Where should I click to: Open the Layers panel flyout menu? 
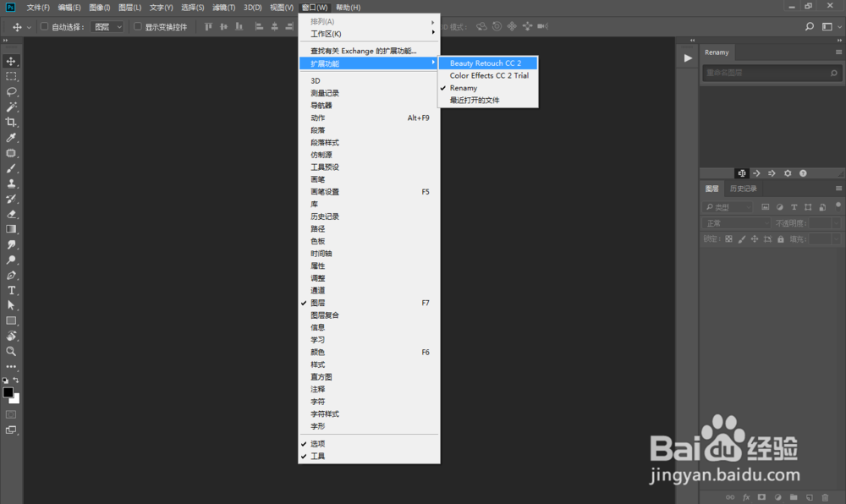coord(838,189)
